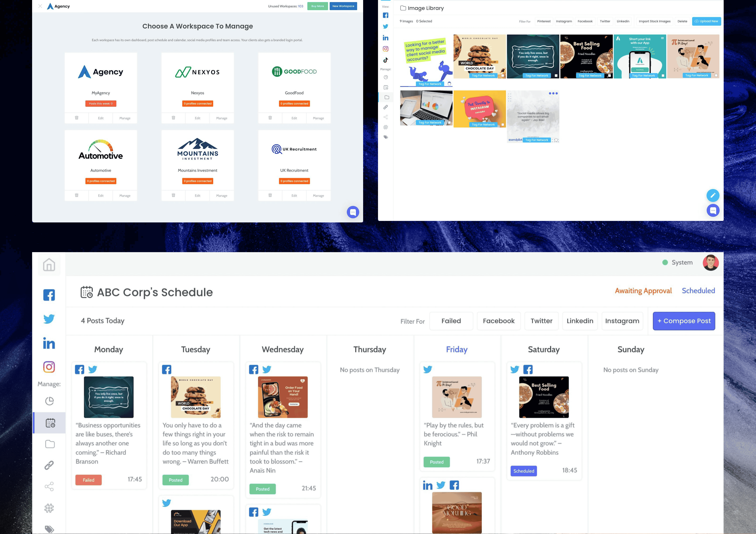Click the Delete button in the Image Library toolbar
This screenshot has height=534, width=756.
click(682, 21)
